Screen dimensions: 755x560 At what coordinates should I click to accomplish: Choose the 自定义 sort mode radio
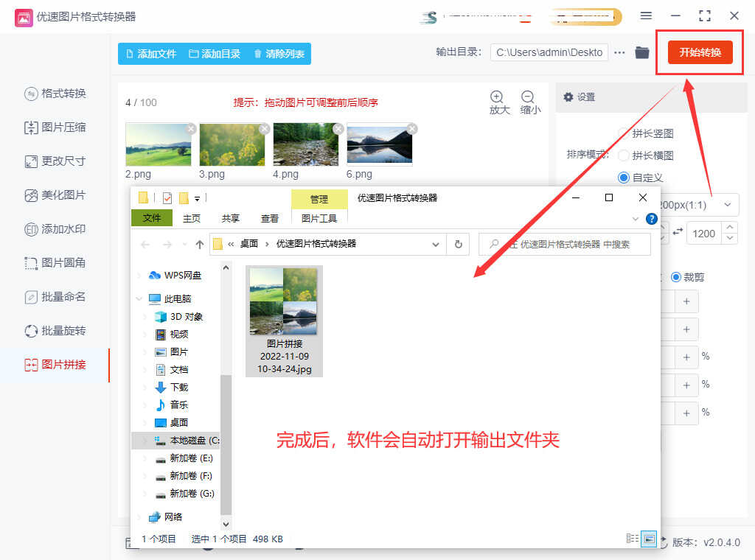click(624, 178)
